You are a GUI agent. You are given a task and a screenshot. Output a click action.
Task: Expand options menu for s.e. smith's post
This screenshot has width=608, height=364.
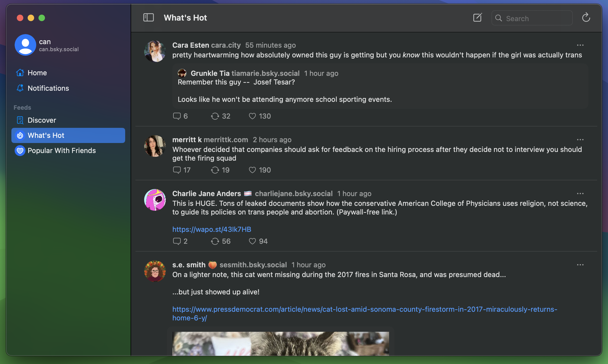pos(580,265)
